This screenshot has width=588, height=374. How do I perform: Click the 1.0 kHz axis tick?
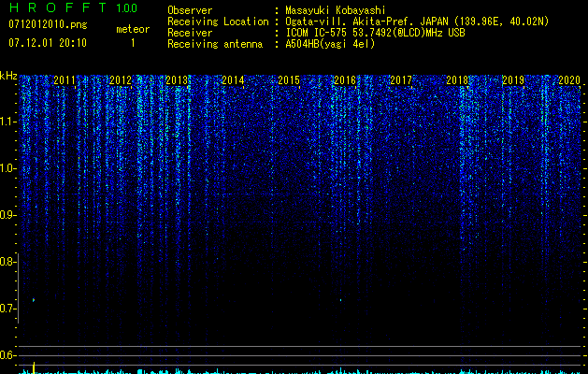tap(8, 168)
